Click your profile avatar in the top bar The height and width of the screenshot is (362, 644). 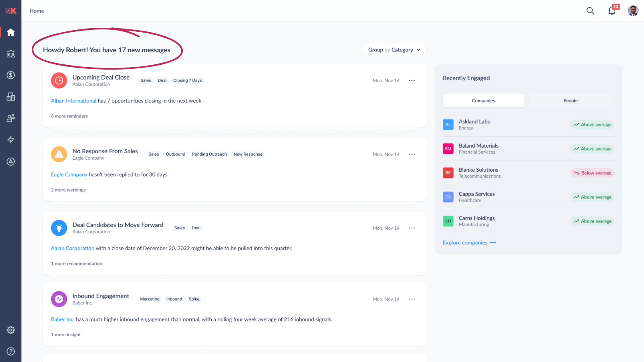[633, 11]
